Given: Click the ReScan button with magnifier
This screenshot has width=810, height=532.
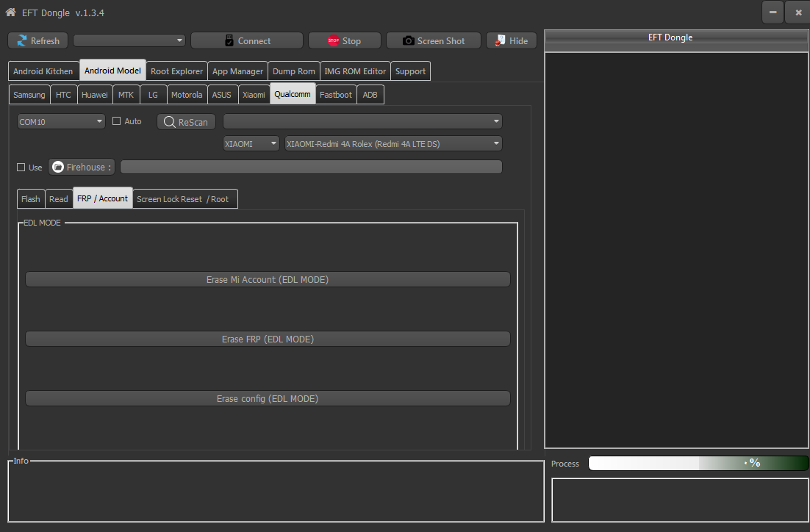Looking at the screenshot, I should 186,122.
